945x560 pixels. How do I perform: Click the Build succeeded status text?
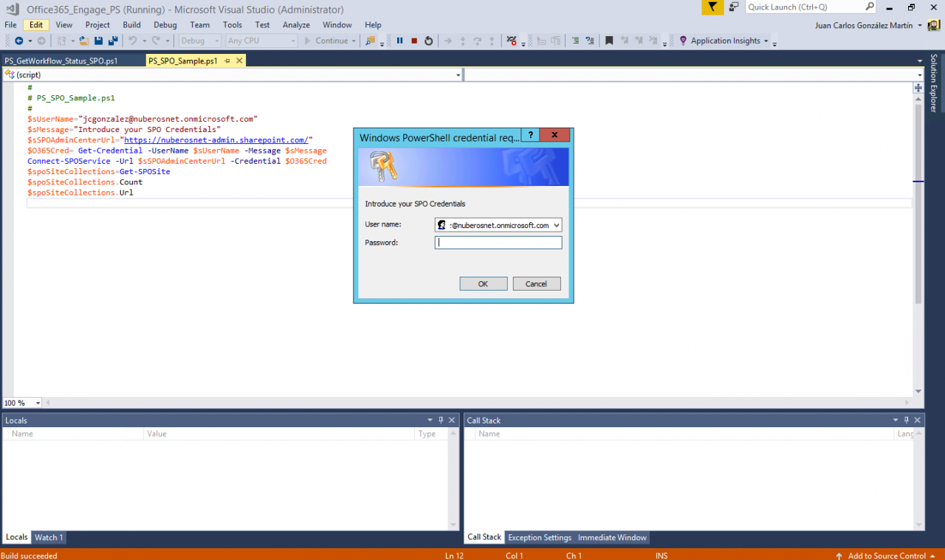click(x=30, y=556)
